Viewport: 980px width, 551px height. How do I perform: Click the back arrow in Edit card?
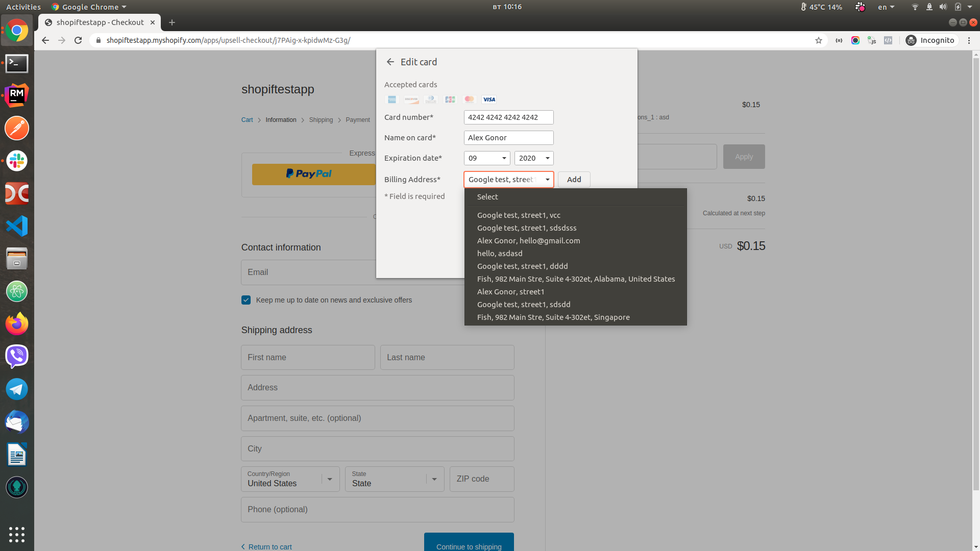pyautogui.click(x=390, y=62)
